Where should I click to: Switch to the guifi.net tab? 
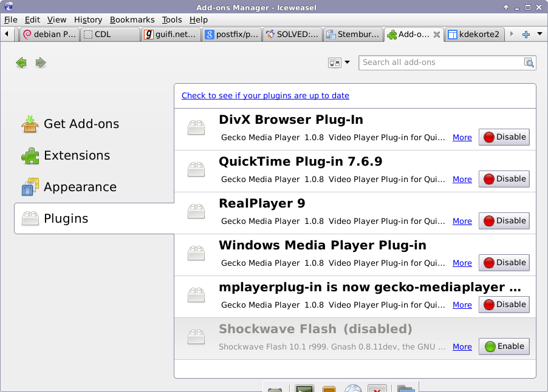(171, 34)
